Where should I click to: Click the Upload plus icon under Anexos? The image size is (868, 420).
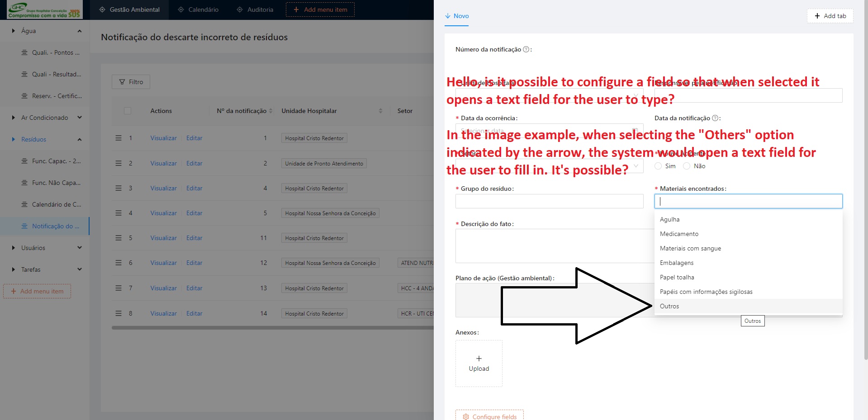pyautogui.click(x=479, y=359)
